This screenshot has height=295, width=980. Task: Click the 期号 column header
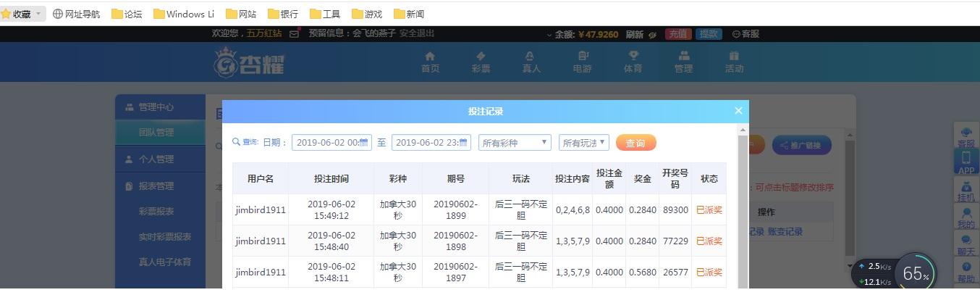pos(456,179)
